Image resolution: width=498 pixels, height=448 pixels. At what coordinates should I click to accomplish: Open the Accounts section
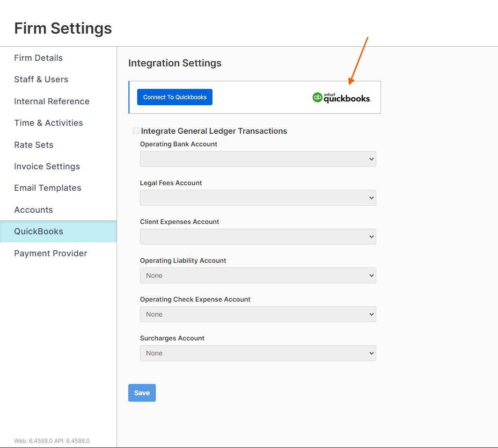[x=33, y=210]
